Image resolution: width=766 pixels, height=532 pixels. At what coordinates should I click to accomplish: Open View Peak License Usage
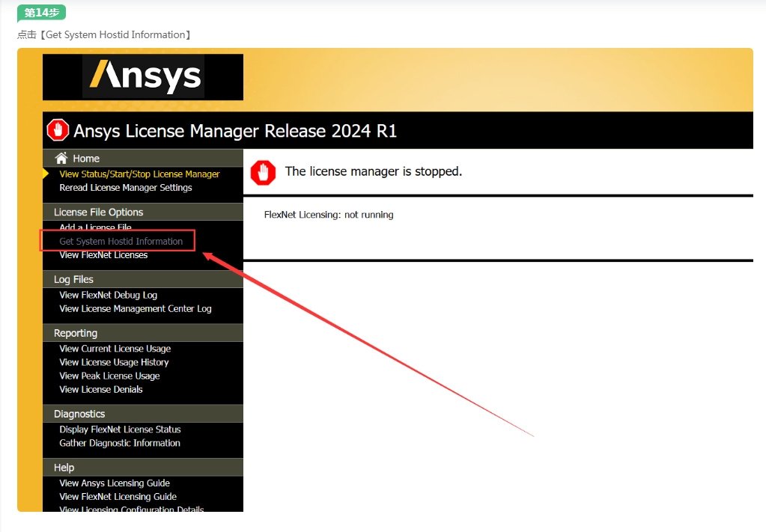(x=109, y=376)
